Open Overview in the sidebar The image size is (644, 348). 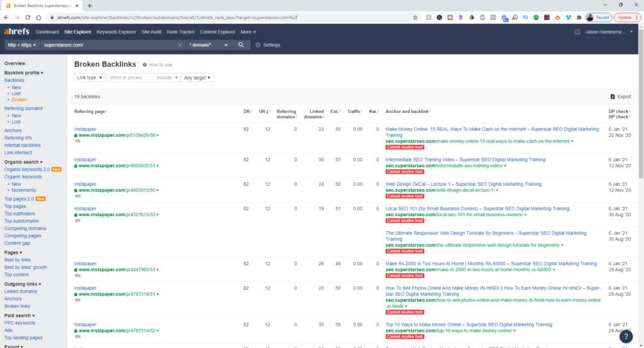[x=15, y=63]
